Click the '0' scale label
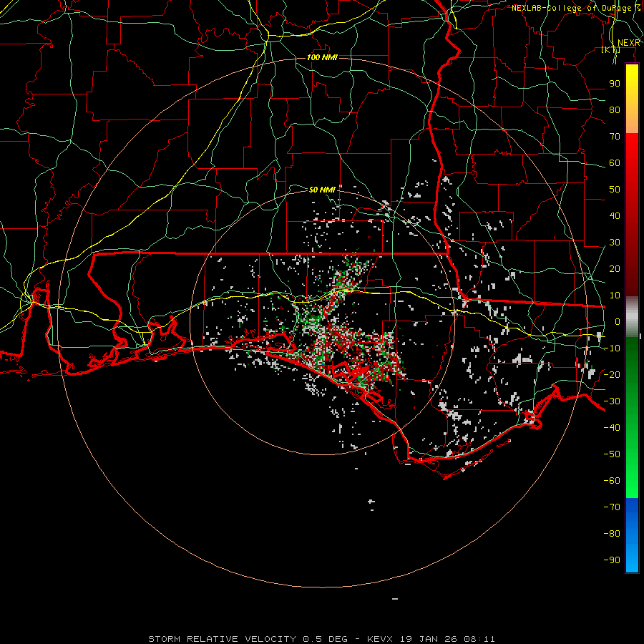Viewport: 644px width, 644px height. tap(618, 322)
